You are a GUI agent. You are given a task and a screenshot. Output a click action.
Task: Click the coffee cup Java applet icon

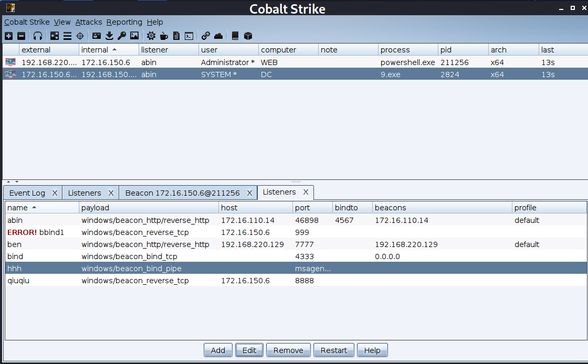[164, 36]
